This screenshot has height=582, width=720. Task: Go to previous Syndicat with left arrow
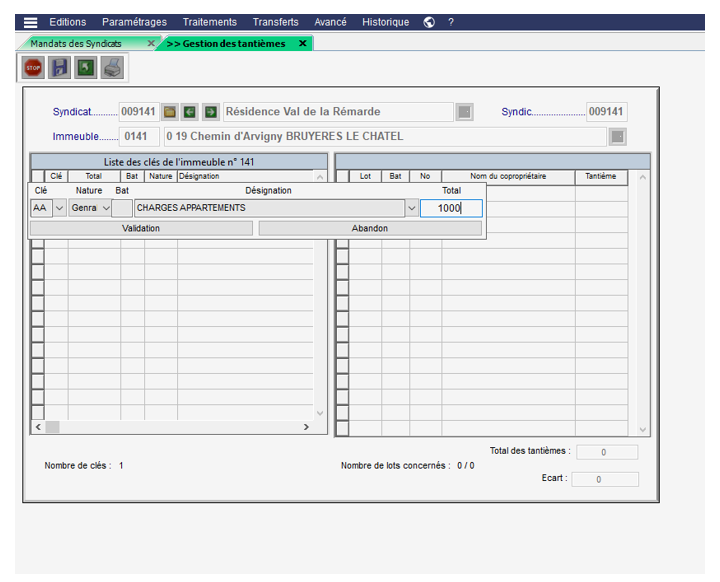coord(190,112)
